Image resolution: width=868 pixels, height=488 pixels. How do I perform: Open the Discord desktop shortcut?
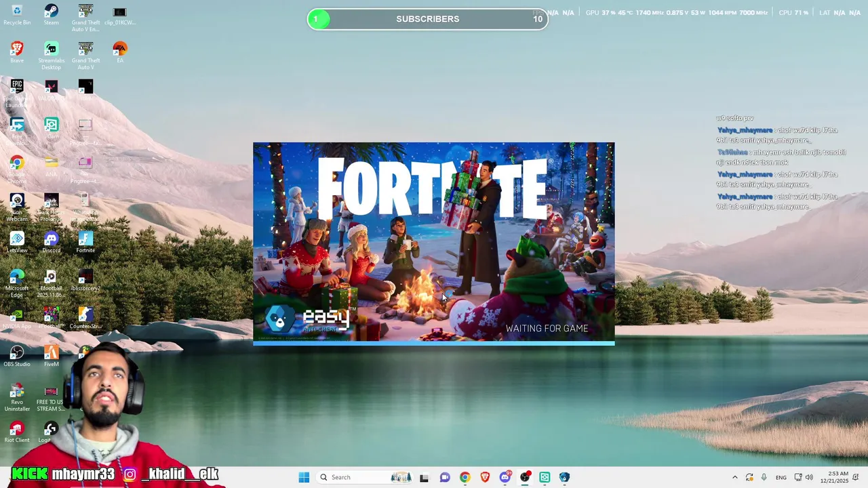pyautogui.click(x=51, y=243)
